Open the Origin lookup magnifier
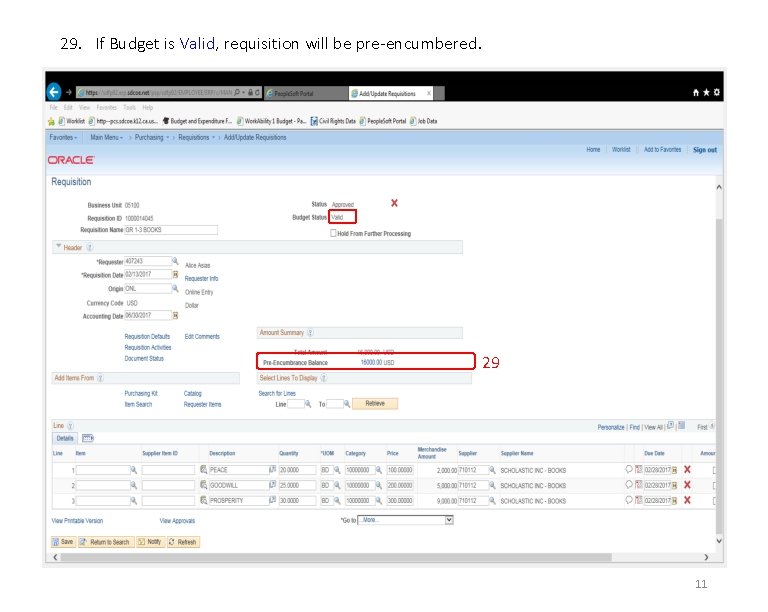The image size is (768, 612). [x=175, y=288]
